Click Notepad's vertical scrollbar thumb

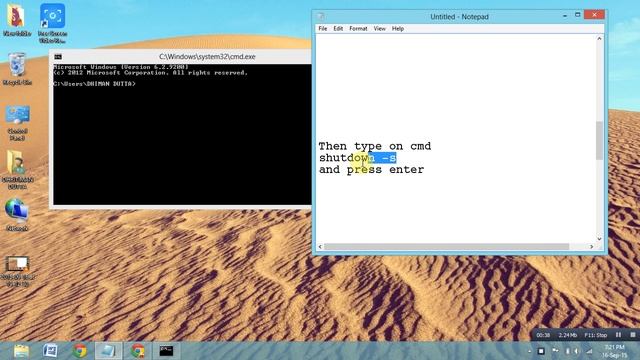point(599,141)
